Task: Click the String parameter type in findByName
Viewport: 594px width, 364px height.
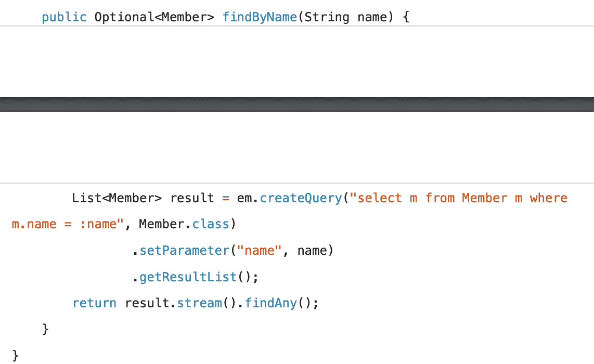Action: (327, 17)
